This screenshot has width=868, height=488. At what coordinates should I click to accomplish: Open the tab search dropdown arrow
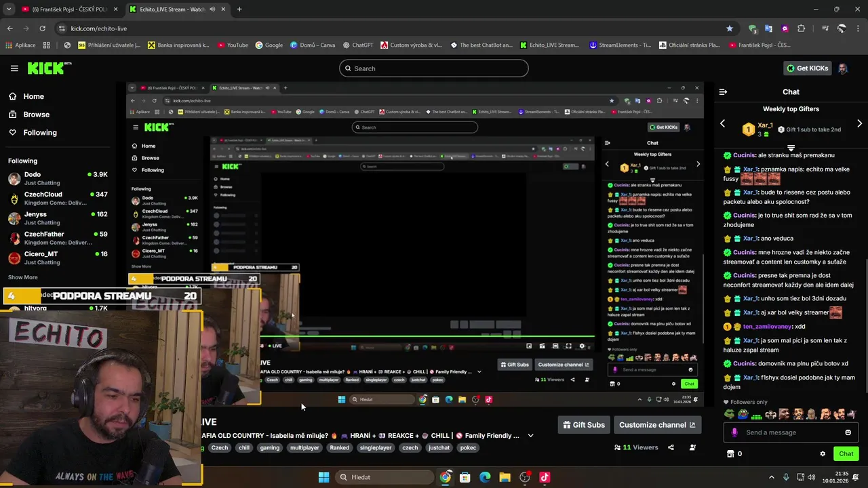(x=9, y=9)
